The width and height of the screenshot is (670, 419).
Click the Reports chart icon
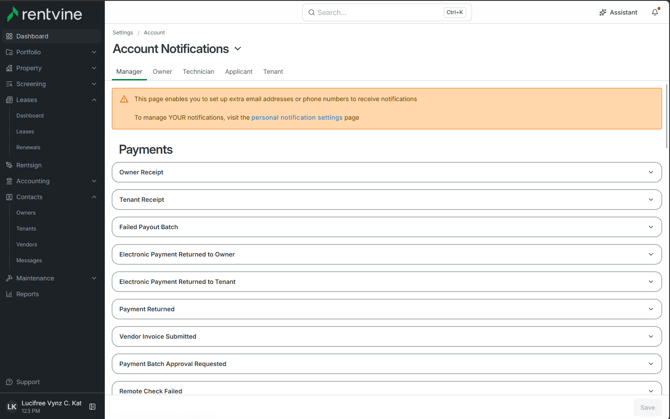pos(9,294)
